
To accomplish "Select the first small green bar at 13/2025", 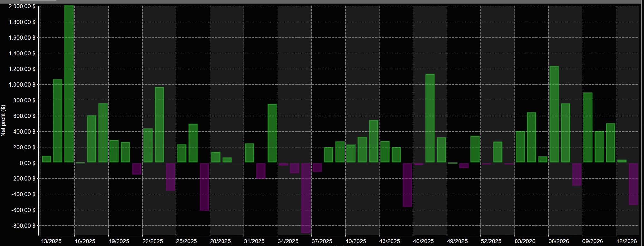I will coord(46,159).
